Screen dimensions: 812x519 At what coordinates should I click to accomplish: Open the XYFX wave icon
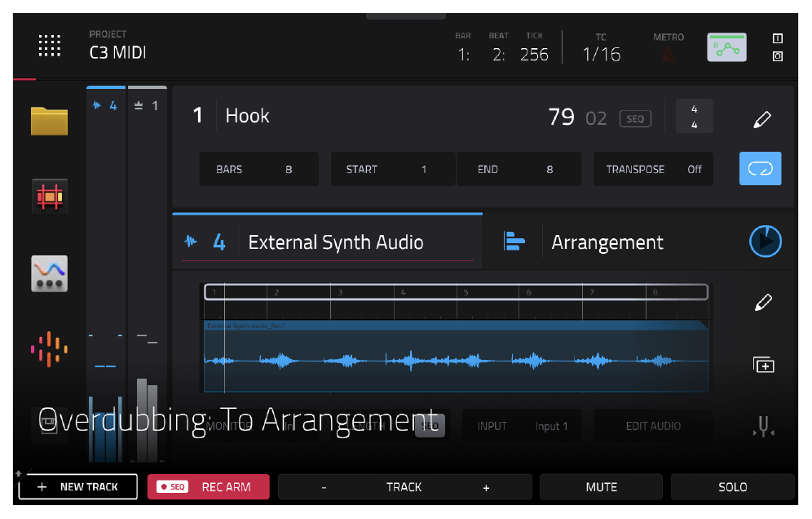tap(49, 273)
